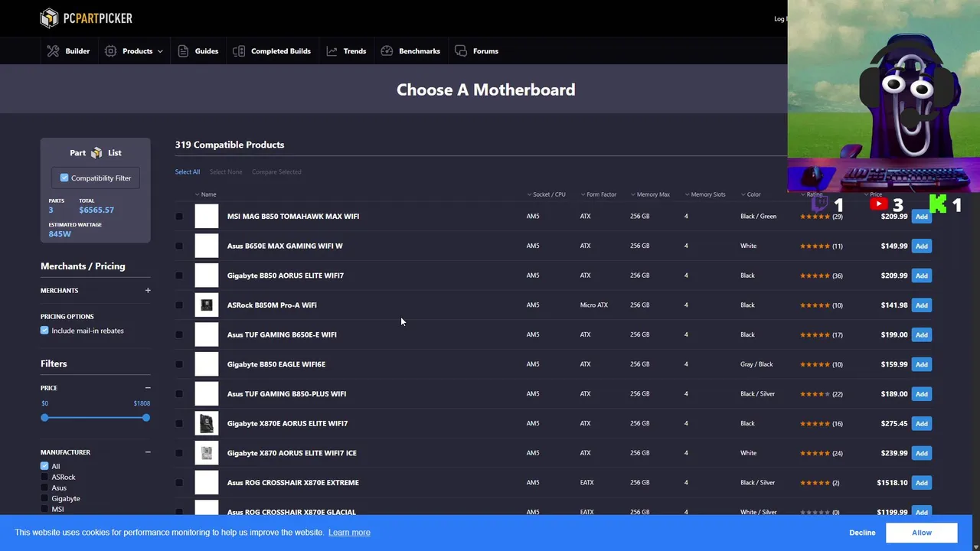Click the Twitch counter icon in overlay
The width and height of the screenshot is (980, 551).
click(820, 204)
